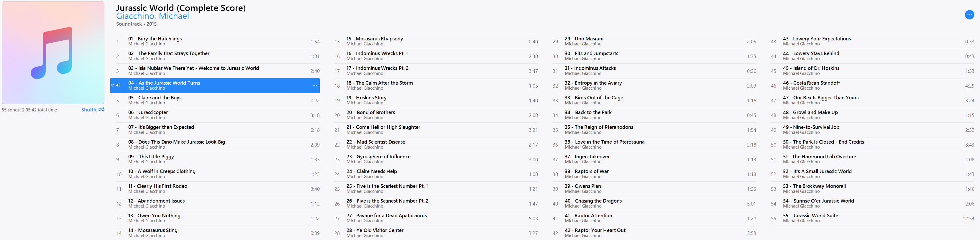980x240 pixels.
Task: Click the Shuffle text link
Action: click(89, 110)
